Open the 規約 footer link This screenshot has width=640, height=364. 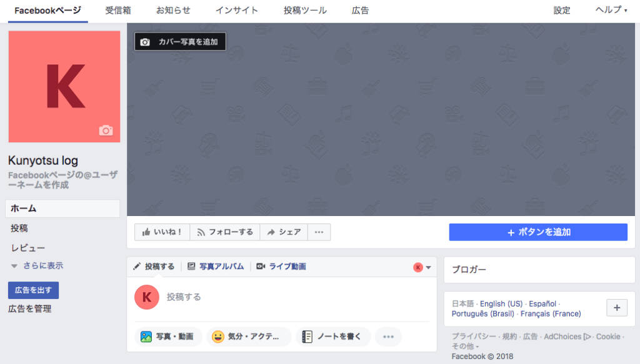point(509,337)
